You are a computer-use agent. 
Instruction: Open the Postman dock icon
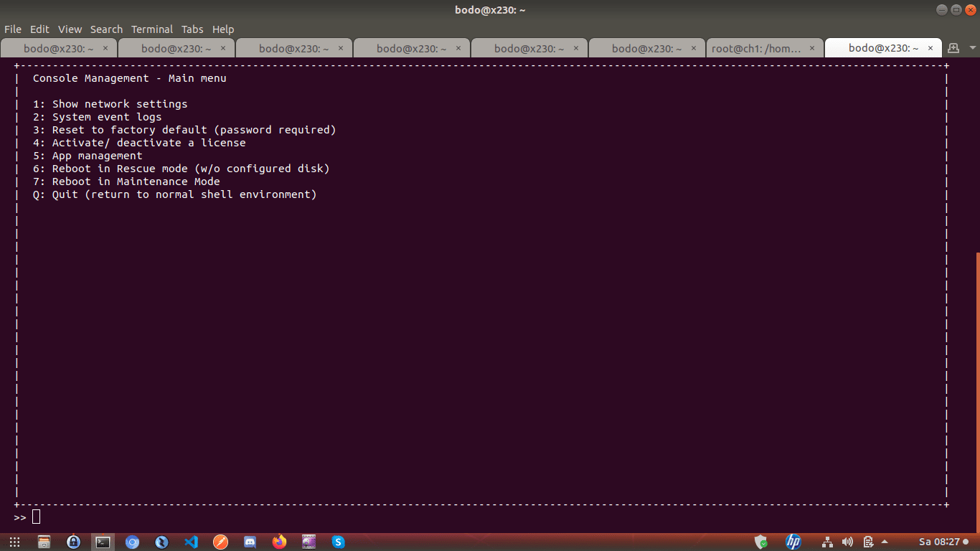(x=220, y=542)
